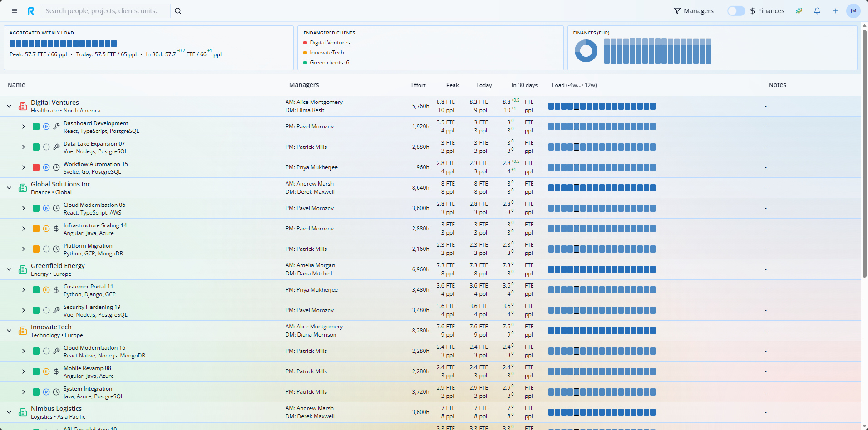The image size is (868, 430).
Task: Collapse the Digital Ventures client group
Action: tap(9, 106)
